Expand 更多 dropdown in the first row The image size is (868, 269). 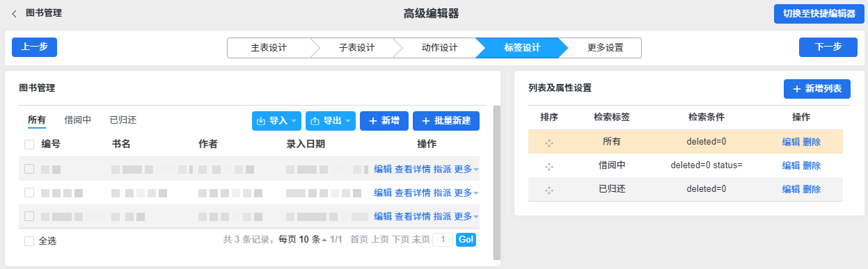point(466,169)
